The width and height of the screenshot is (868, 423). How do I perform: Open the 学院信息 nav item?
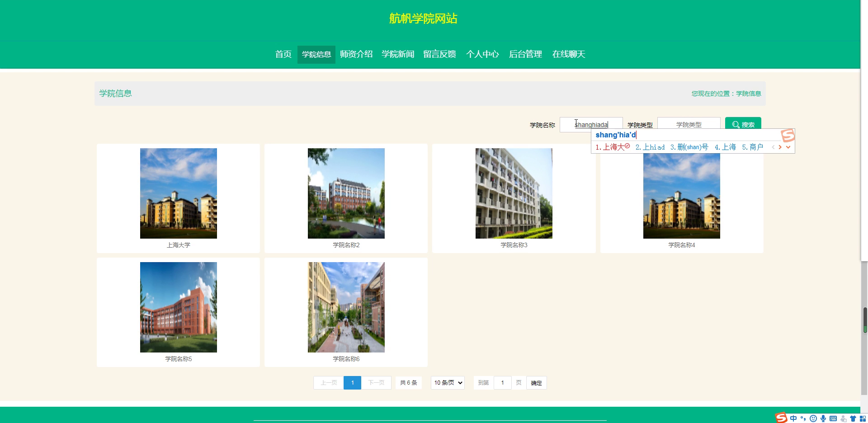(x=316, y=54)
